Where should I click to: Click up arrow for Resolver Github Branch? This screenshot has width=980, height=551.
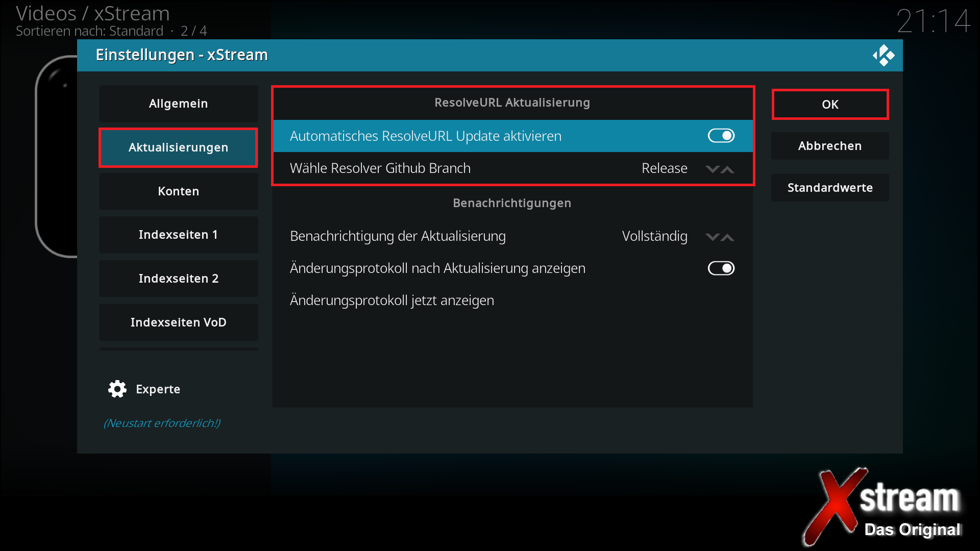click(x=728, y=169)
